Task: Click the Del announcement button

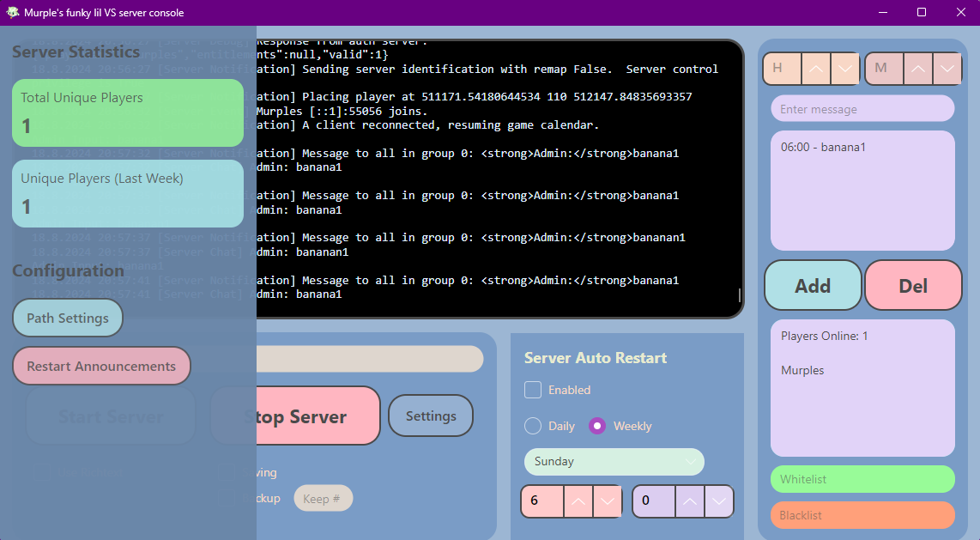Action: pos(913,285)
